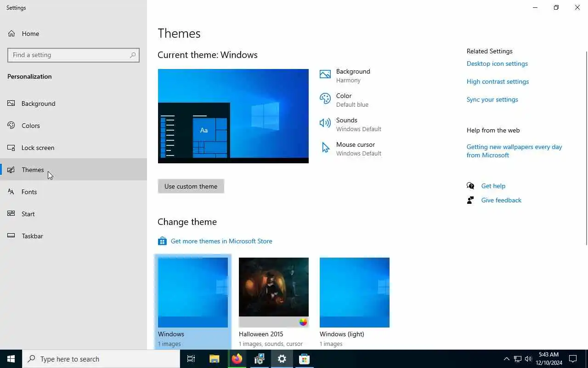
Task: Open the Home icon in sidebar
Action: pos(11,34)
